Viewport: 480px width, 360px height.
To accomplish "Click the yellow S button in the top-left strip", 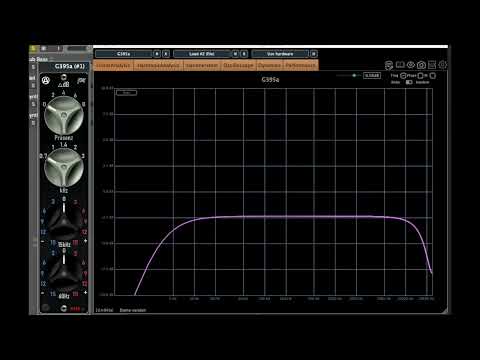I will (33, 49).
